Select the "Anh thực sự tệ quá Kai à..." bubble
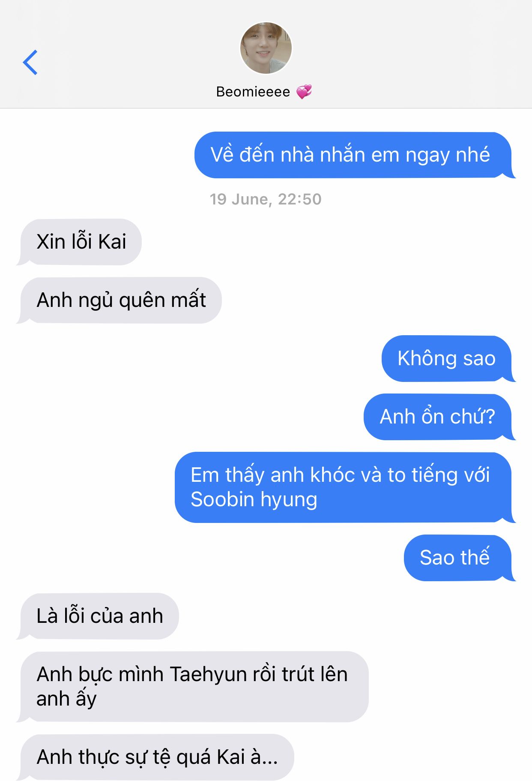The image size is (532, 781). click(155, 757)
